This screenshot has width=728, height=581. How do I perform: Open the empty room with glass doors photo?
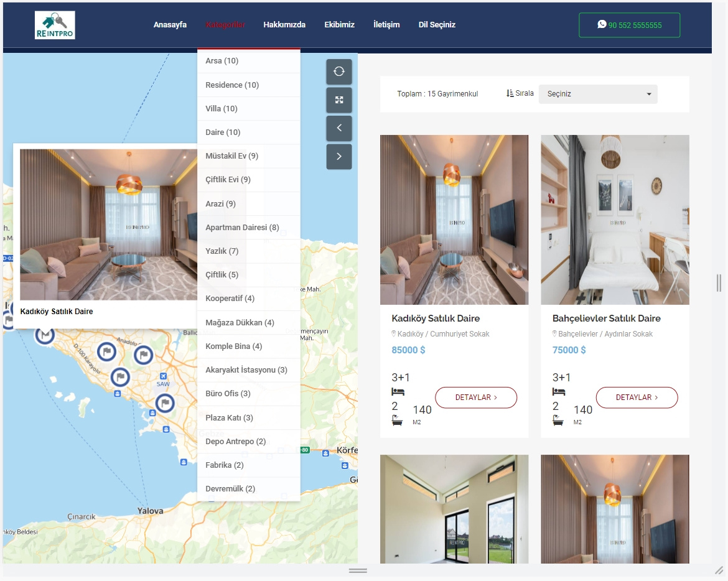coord(454,509)
